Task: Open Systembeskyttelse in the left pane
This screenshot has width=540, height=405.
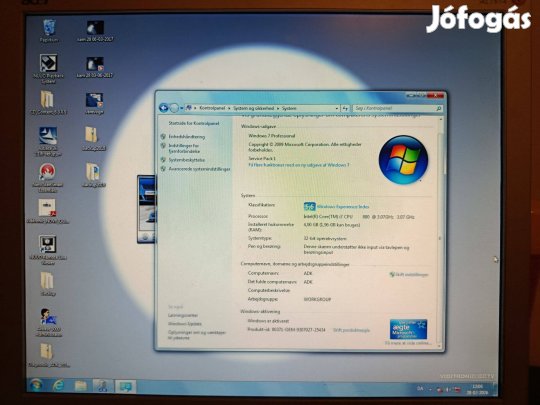Action: pyautogui.click(x=187, y=160)
